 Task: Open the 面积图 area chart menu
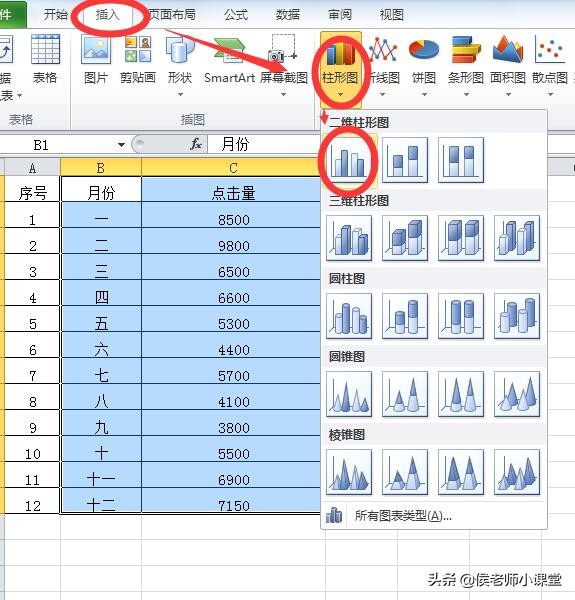(x=508, y=65)
